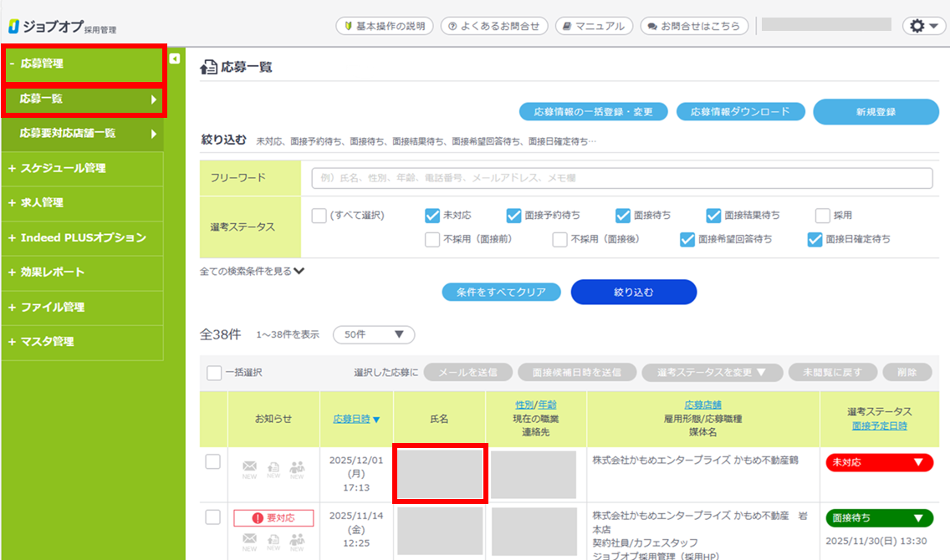The height and width of the screenshot is (560, 950).
Task: Uncheck the 未対応 status checkbox
Action: pos(432,216)
